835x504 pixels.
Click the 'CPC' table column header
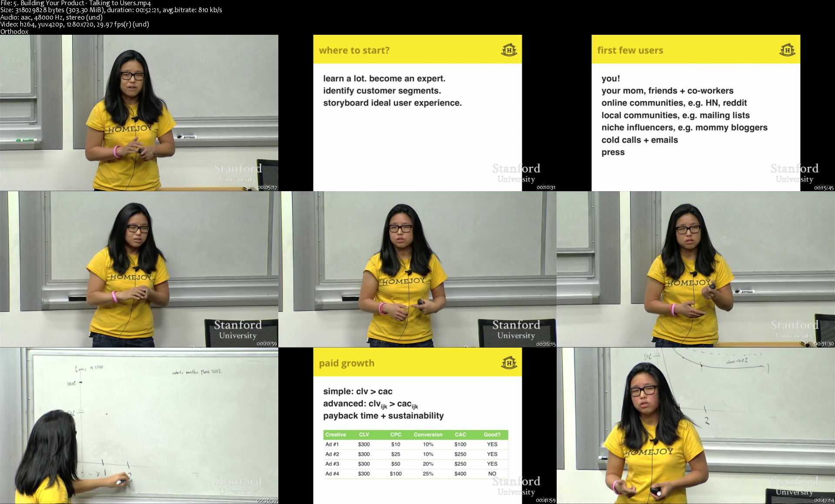click(x=396, y=434)
